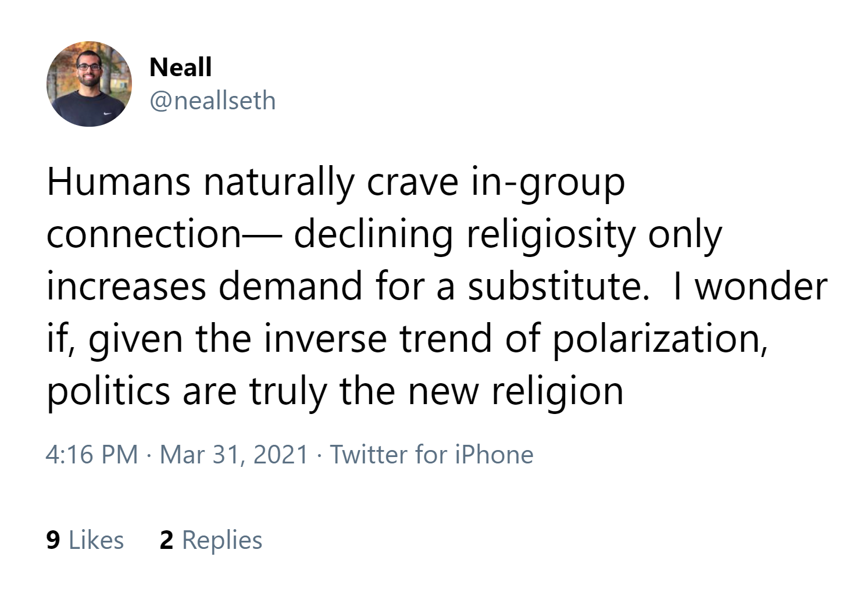Click the Mar 31, 2021 date

(x=234, y=454)
